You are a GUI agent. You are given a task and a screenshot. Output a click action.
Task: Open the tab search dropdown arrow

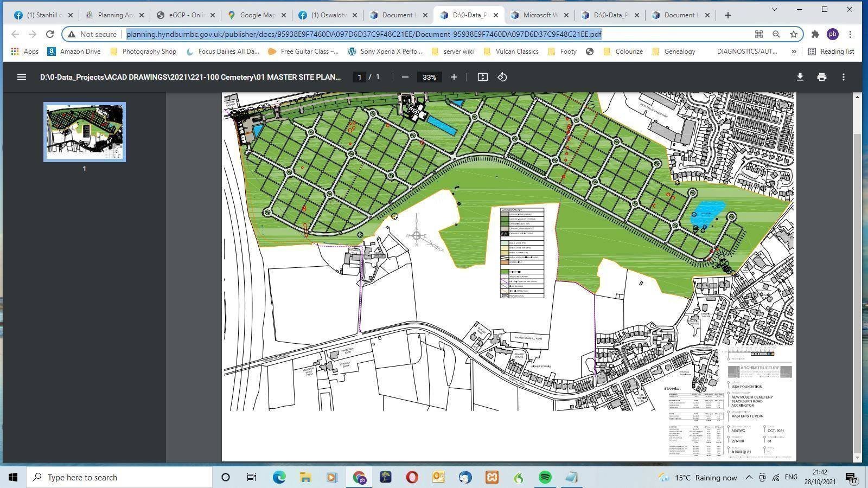pyautogui.click(x=775, y=9)
